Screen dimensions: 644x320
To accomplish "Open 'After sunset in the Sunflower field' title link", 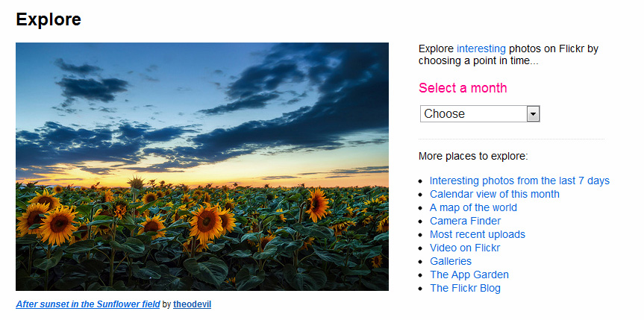I will tap(88, 304).
